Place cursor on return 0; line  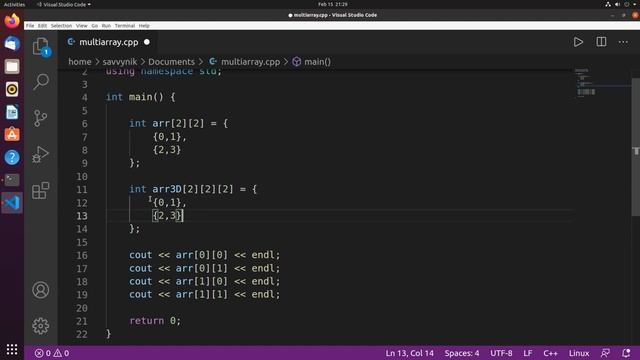coord(155,321)
